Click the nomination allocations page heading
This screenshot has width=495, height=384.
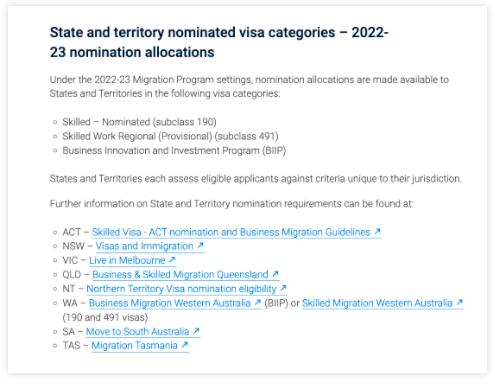[x=219, y=42]
